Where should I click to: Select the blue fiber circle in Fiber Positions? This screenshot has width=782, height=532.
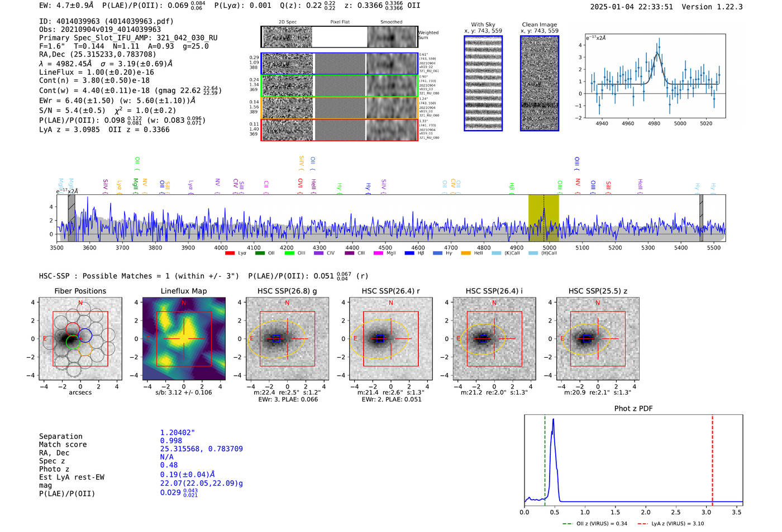pyautogui.click(x=85, y=336)
